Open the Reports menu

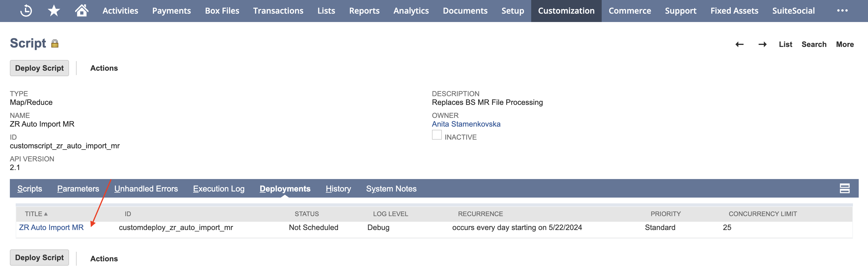tap(364, 11)
